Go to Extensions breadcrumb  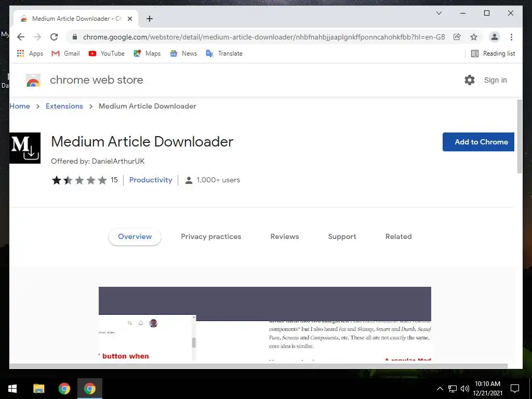click(64, 106)
